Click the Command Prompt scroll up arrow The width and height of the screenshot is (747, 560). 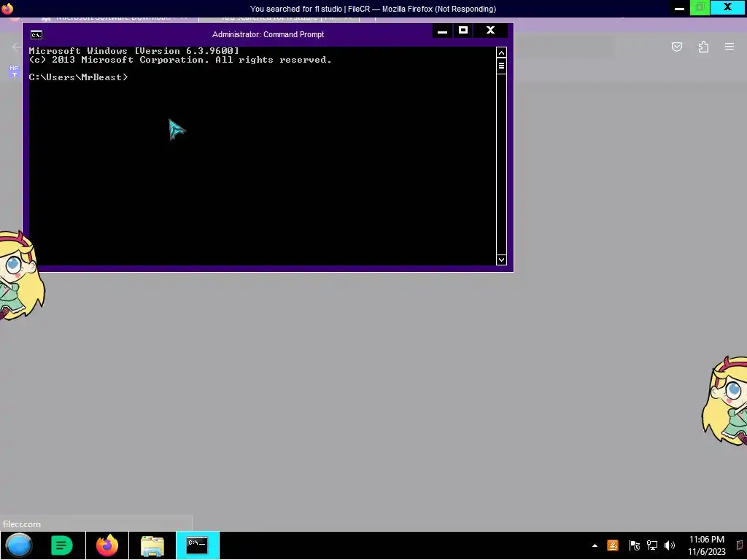pyautogui.click(x=501, y=52)
